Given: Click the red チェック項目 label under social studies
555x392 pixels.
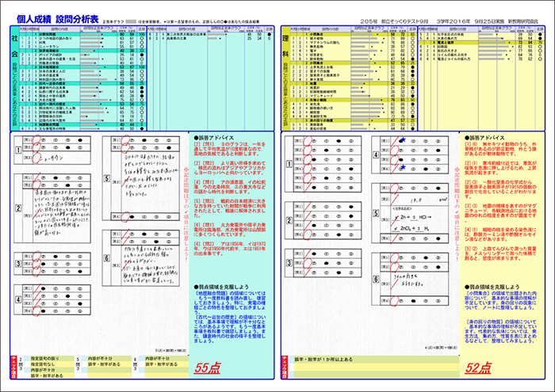Looking at the screenshot, I should 13,367.
